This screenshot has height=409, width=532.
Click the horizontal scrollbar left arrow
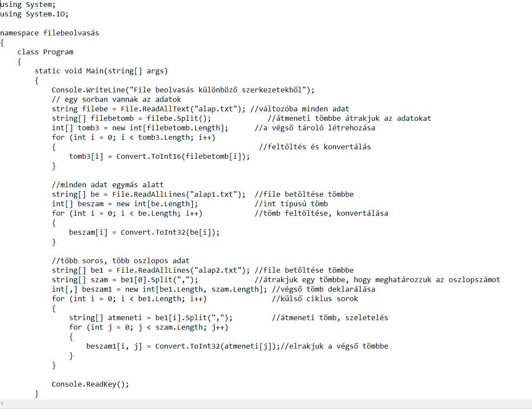(3, 404)
